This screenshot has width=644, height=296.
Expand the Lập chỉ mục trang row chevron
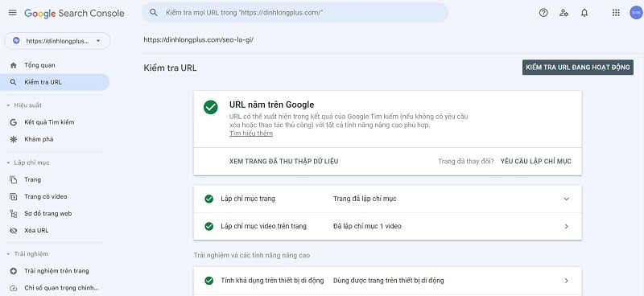(567, 199)
